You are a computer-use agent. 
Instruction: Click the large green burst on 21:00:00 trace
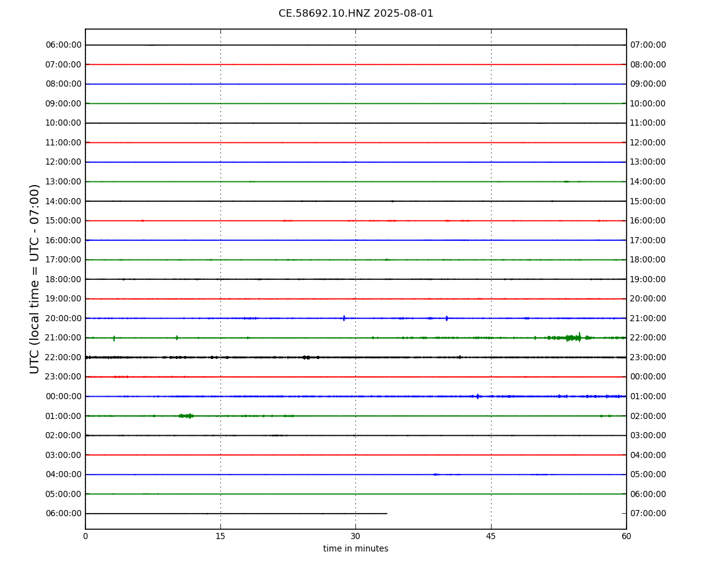click(572, 337)
